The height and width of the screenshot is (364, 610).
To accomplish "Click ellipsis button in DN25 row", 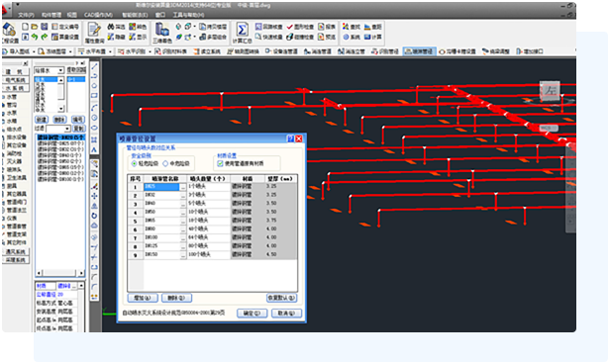I will 183,187.
